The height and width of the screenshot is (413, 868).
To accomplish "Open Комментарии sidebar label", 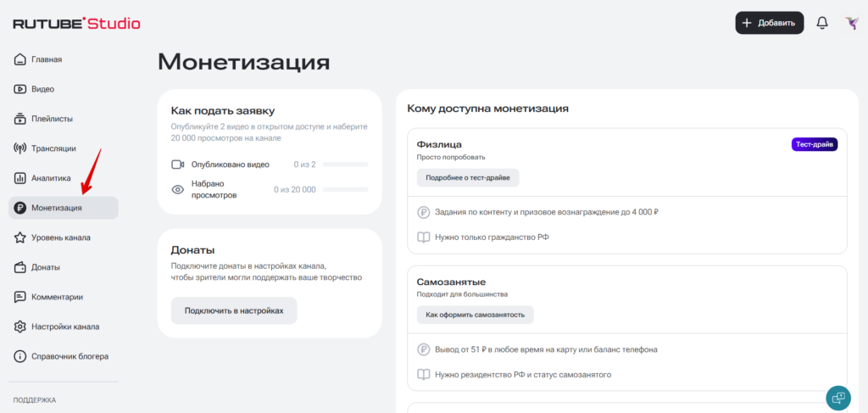I will pos(57,297).
